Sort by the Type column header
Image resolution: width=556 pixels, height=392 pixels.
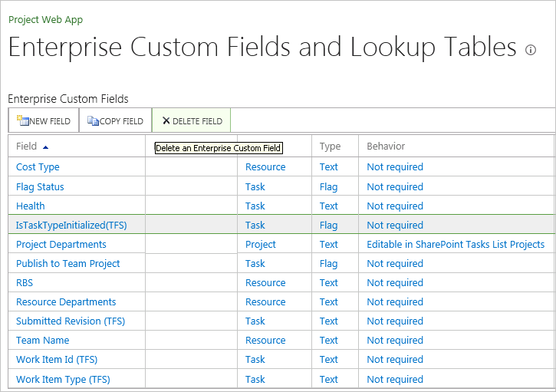click(331, 146)
